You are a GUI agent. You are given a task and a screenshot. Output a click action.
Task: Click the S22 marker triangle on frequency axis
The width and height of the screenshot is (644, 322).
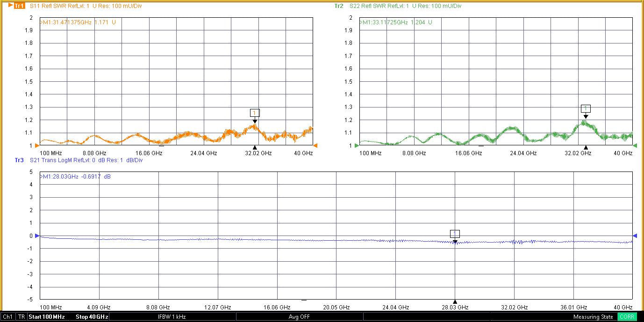point(586,147)
